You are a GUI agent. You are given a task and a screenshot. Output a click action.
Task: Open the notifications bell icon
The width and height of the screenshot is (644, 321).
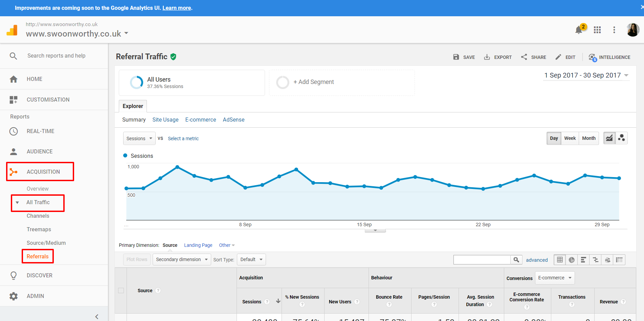[579, 30]
